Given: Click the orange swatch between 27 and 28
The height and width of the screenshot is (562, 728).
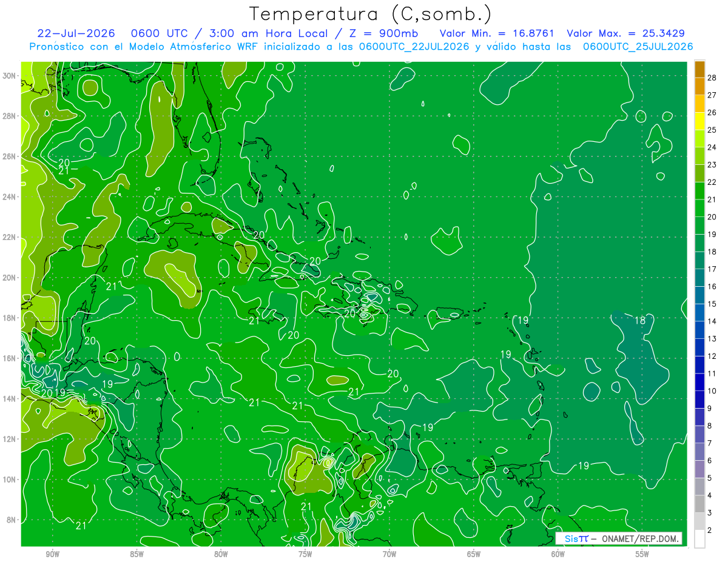Looking at the screenshot, I should coord(699,86).
